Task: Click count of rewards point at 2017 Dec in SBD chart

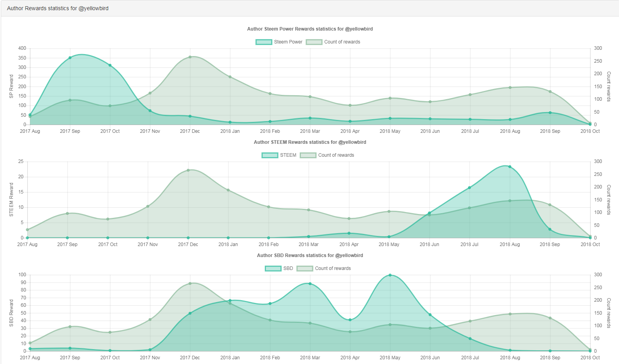Action: click(190, 283)
